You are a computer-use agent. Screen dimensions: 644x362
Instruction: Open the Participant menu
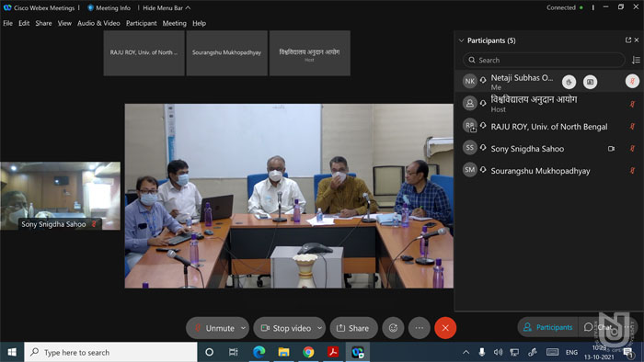point(142,23)
